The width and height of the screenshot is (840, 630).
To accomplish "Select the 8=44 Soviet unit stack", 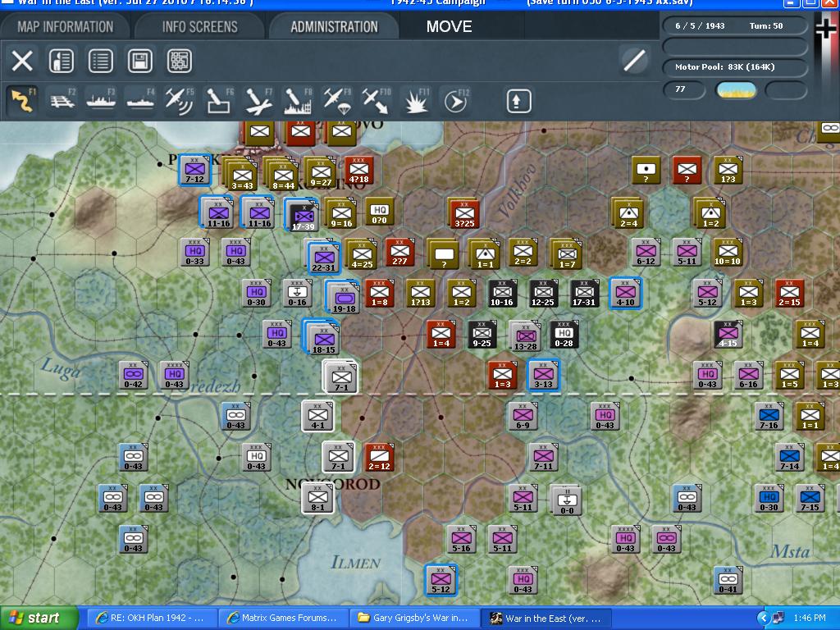I will point(283,175).
